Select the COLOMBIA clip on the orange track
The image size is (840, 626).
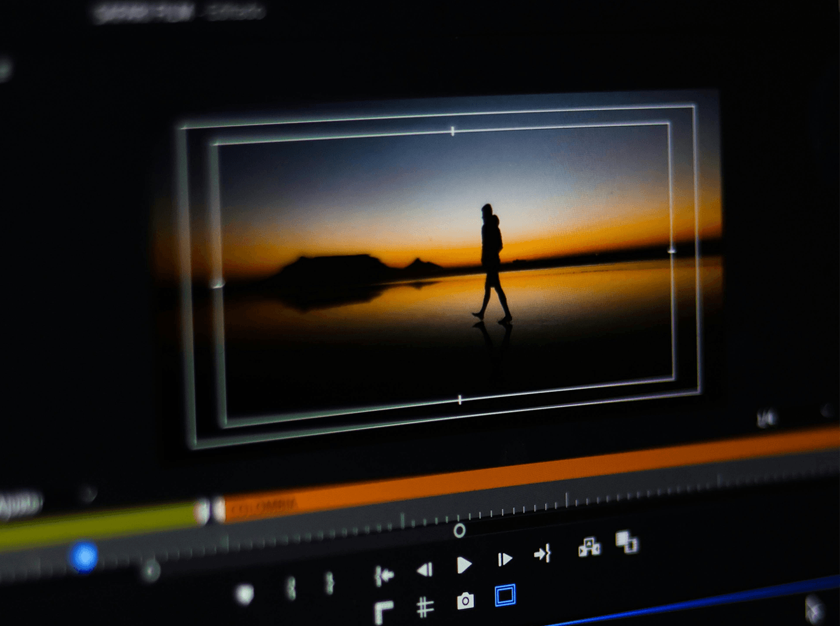pyautogui.click(x=266, y=505)
